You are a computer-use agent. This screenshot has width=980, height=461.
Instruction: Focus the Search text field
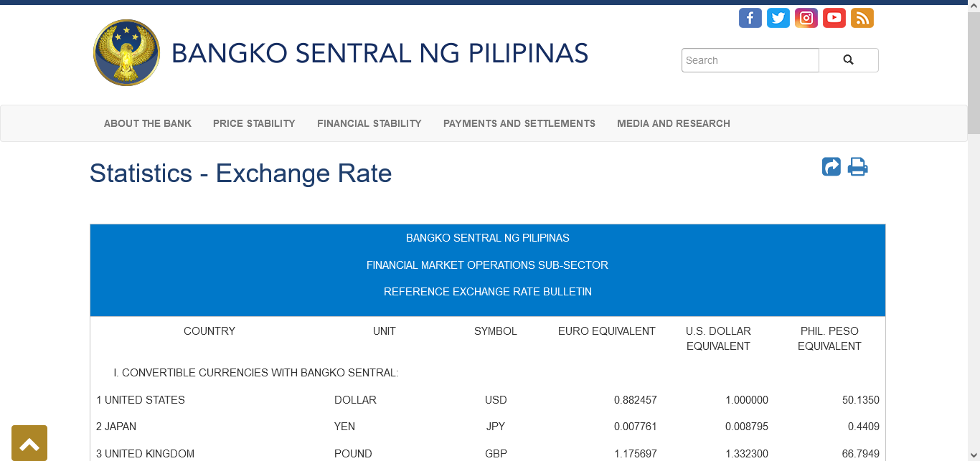point(750,60)
